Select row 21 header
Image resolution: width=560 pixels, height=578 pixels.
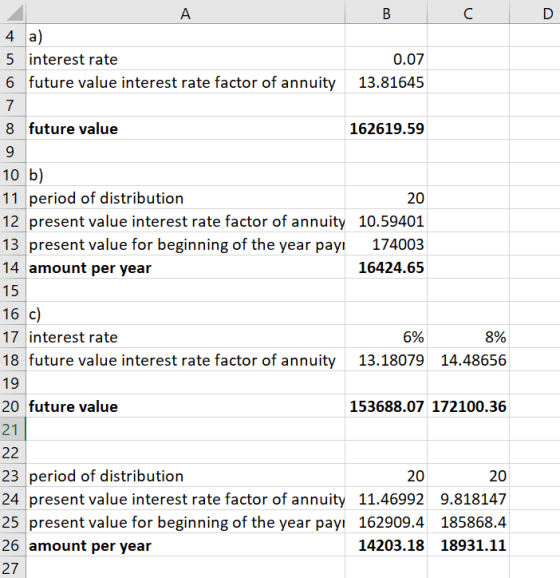pyautogui.click(x=13, y=429)
